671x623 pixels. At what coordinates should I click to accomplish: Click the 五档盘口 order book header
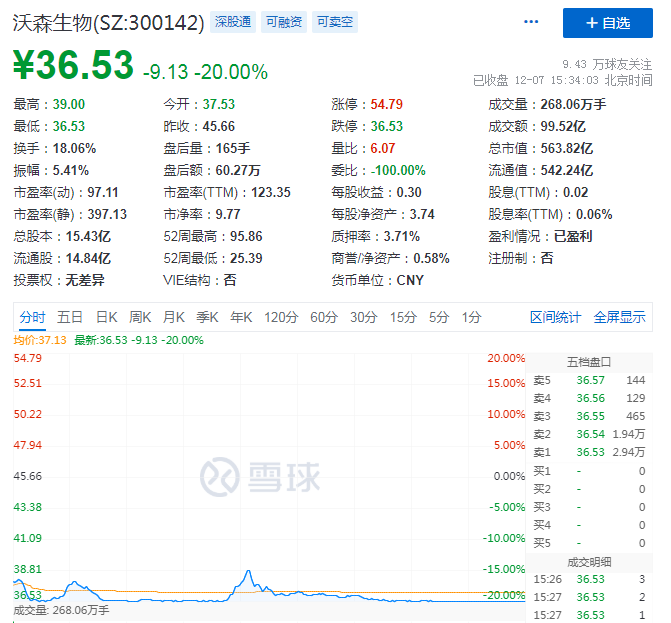589,362
